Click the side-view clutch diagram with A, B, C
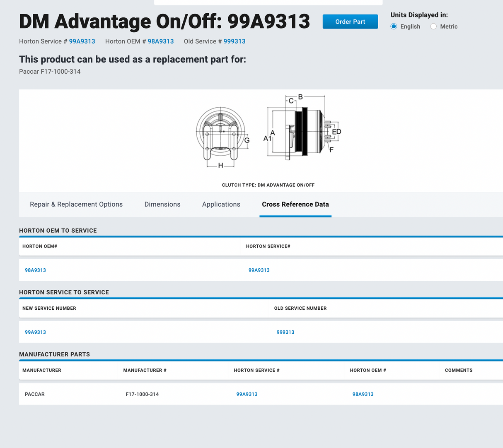Viewport: 503px width, 448px height. 302,128
